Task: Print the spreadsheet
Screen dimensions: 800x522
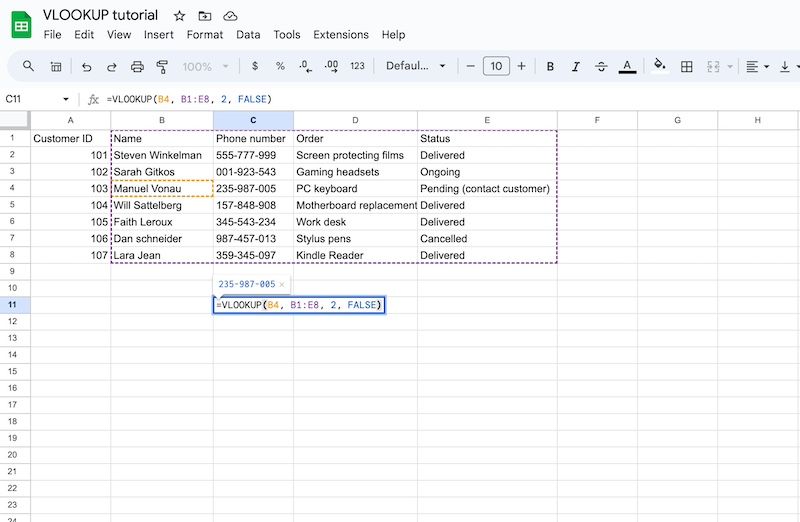Action: pos(137,66)
